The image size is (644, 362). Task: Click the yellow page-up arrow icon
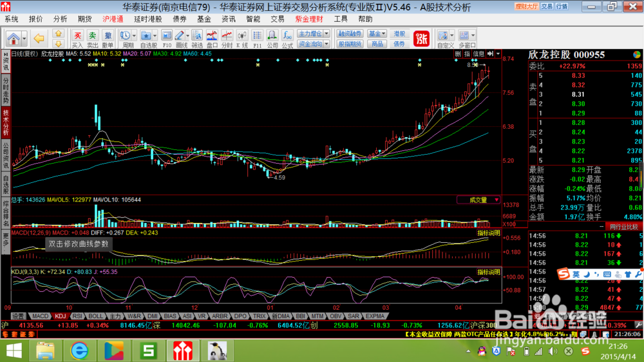pyautogui.click(x=59, y=33)
